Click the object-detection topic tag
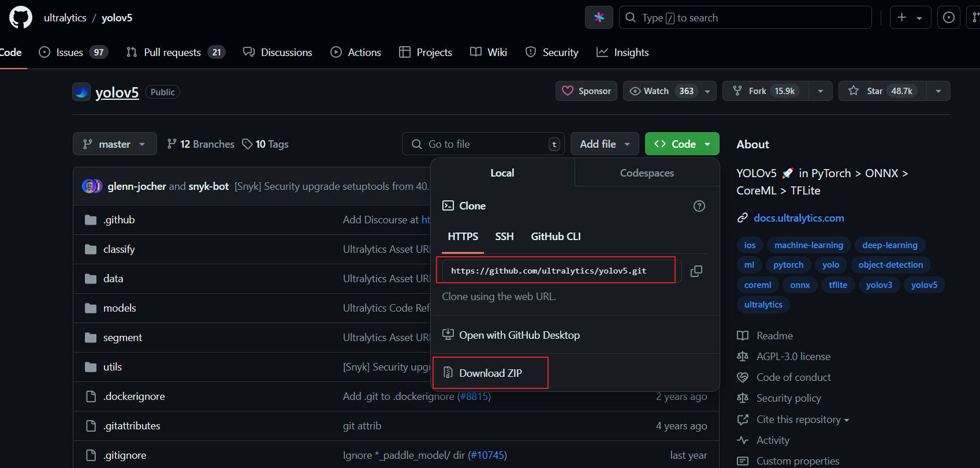 (890, 265)
